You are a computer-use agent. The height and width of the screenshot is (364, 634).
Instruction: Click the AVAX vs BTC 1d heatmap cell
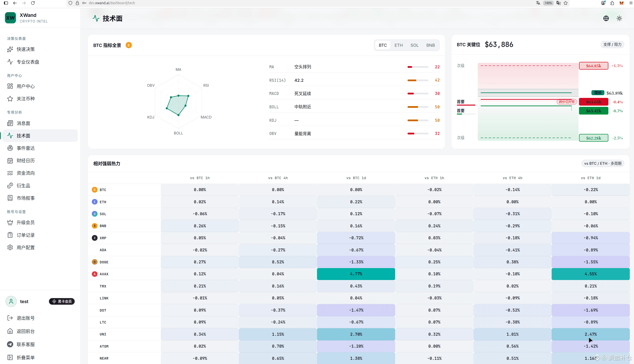(356, 274)
